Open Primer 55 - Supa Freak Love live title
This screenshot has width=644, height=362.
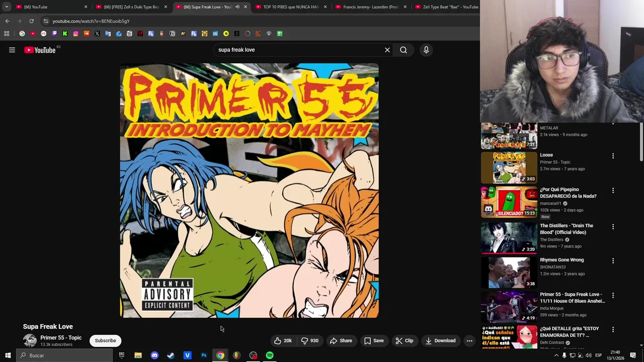[572, 298]
